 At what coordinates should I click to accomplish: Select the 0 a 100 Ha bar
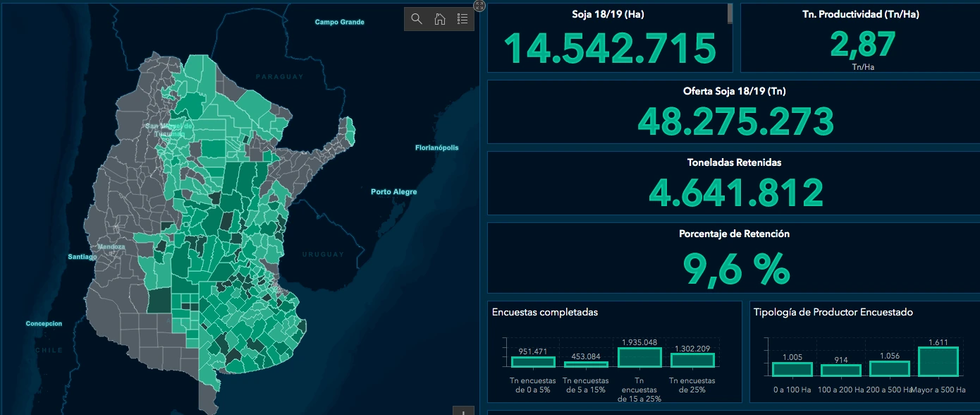click(792, 369)
